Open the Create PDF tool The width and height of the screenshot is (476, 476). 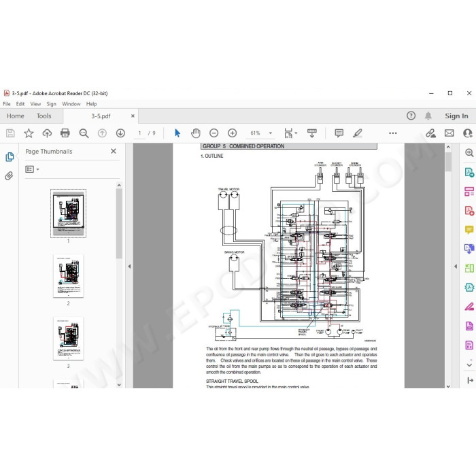tap(469, 211)
